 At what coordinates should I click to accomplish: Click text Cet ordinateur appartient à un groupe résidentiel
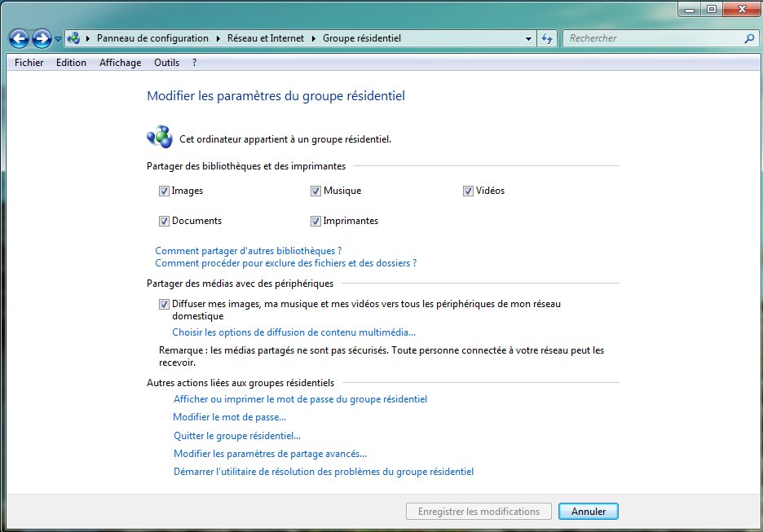(x=285, y=139)
